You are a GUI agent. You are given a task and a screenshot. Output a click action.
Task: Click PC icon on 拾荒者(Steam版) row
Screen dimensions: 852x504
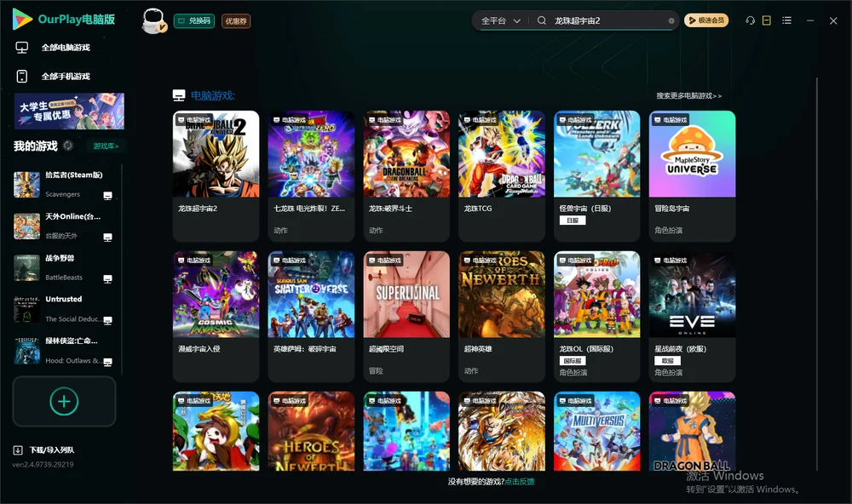[107, 196]
